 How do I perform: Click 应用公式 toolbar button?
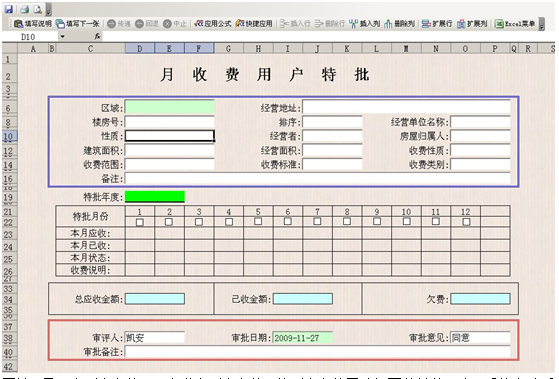pos(213,24)
